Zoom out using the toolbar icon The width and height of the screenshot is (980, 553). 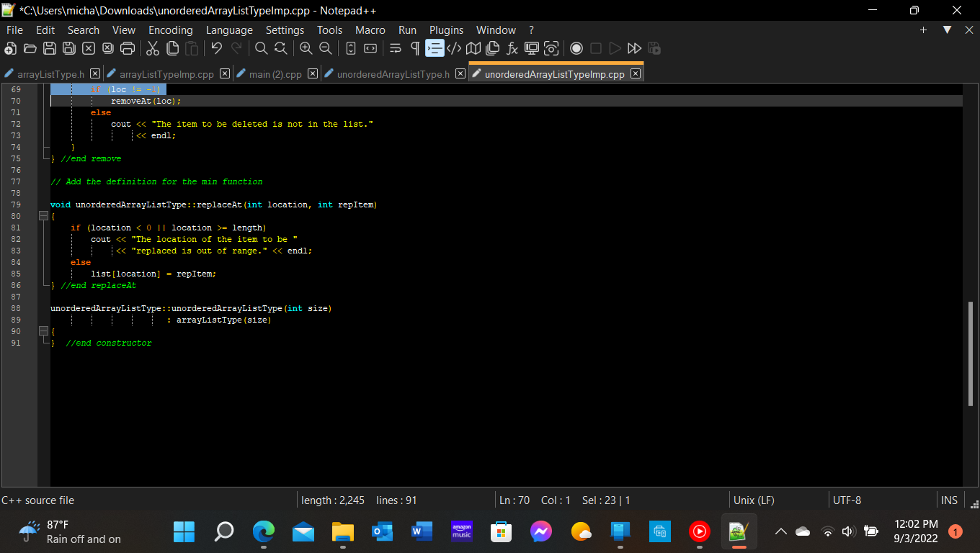[325, 48]
